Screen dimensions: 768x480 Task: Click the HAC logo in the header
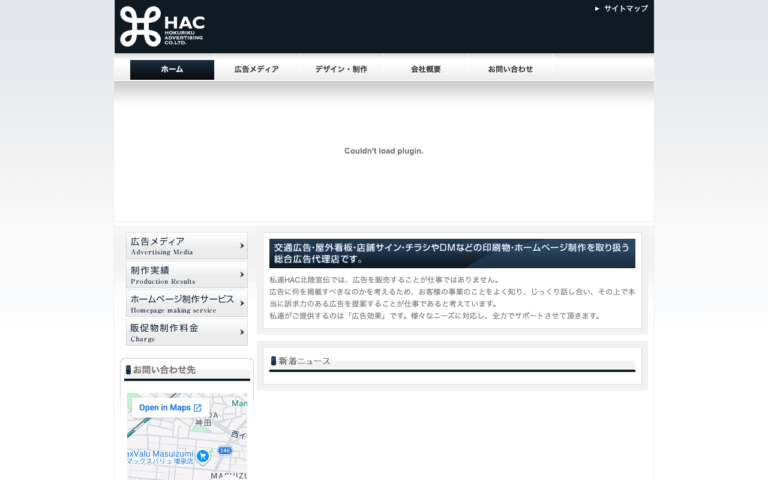click(x=162, y=26)
